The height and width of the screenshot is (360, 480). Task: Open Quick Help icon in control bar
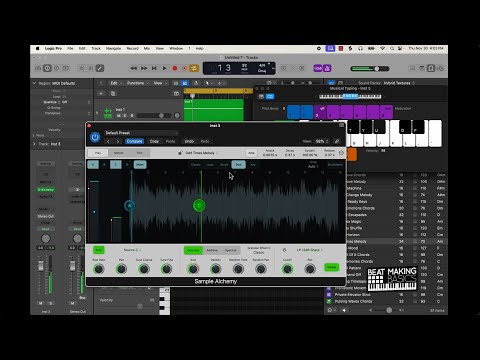(56, 68)
